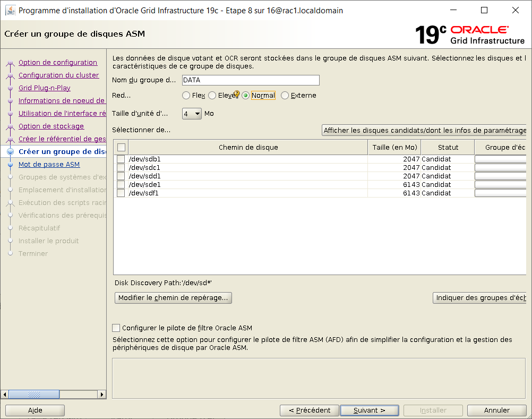
Task: Open failure group dropdown for /dev/sdb1
Action: click(501, 159)
